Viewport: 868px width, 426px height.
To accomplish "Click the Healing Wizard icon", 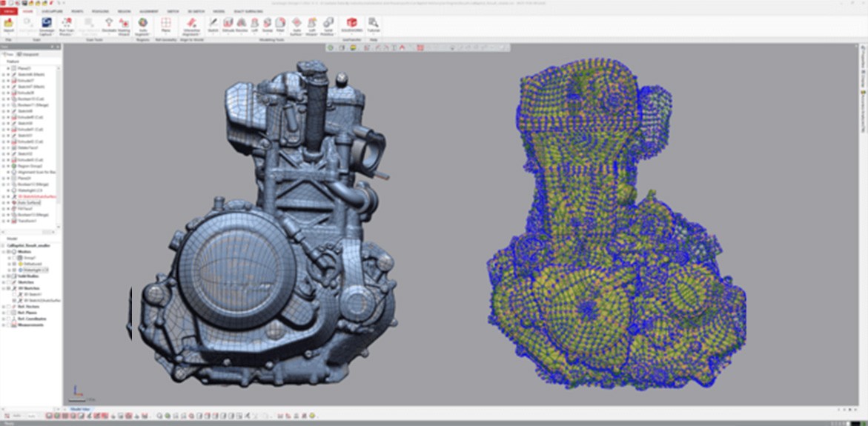I will pyautogui.click(x=123, y=24).
